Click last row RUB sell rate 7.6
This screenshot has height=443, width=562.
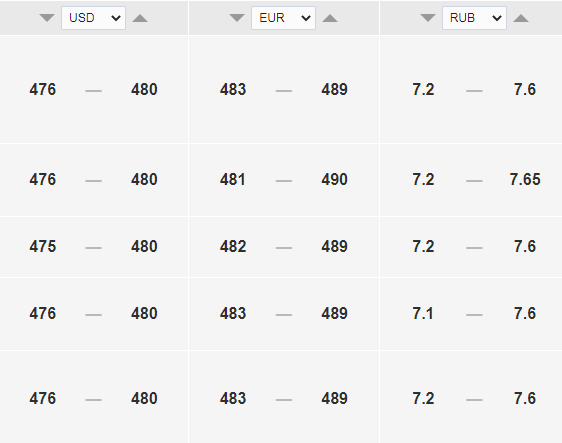coord(525,399)
